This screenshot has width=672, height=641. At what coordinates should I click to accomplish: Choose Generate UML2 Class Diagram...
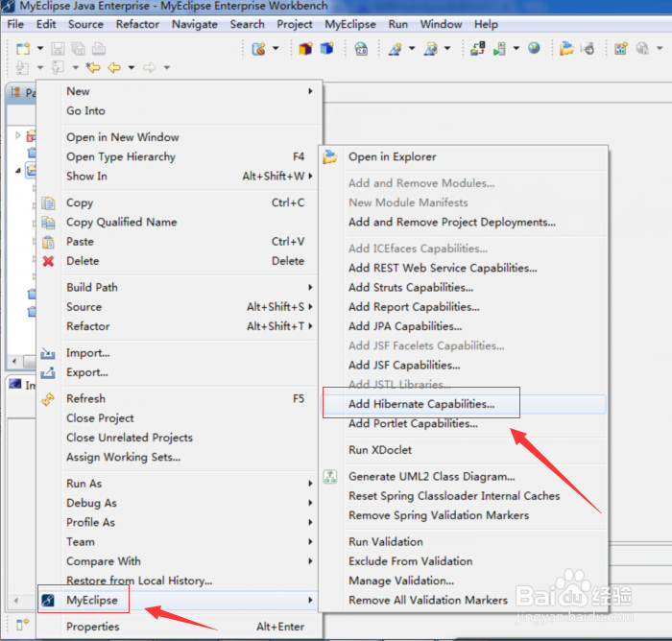(464, 477)
